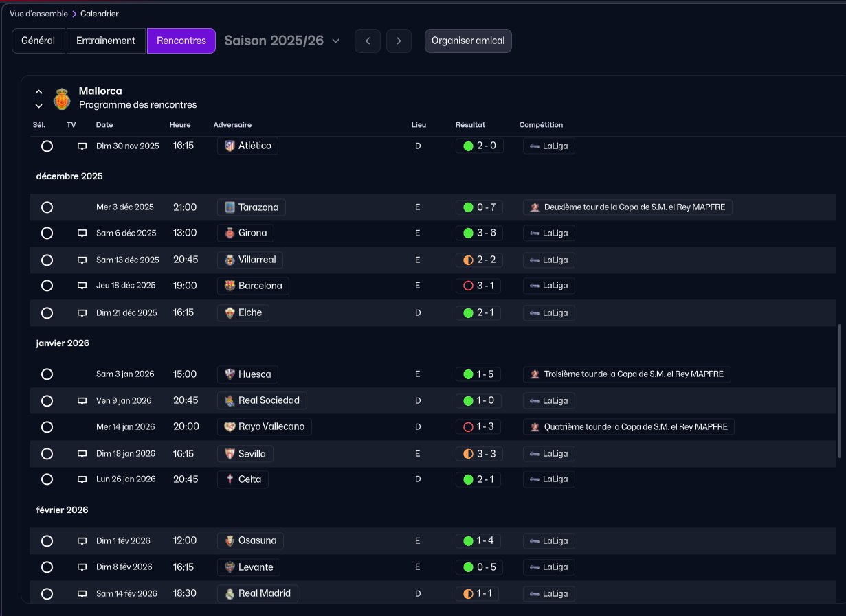This screenshot has height=616, width=846.
Task: Expand Mallorca section with down chevron
Action: click(x=39, y=106)
